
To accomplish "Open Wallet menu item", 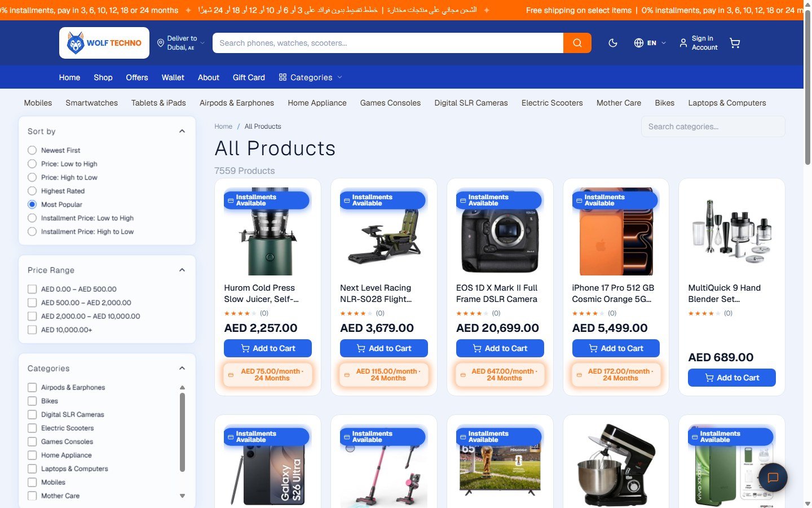I will (x=173, y=77).
